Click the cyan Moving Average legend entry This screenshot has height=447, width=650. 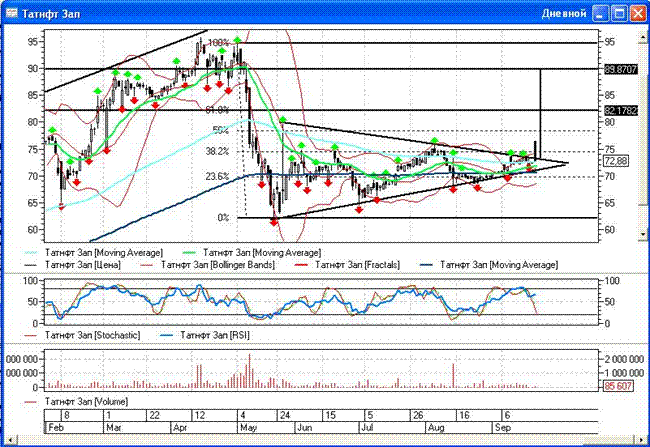[94, 253]
